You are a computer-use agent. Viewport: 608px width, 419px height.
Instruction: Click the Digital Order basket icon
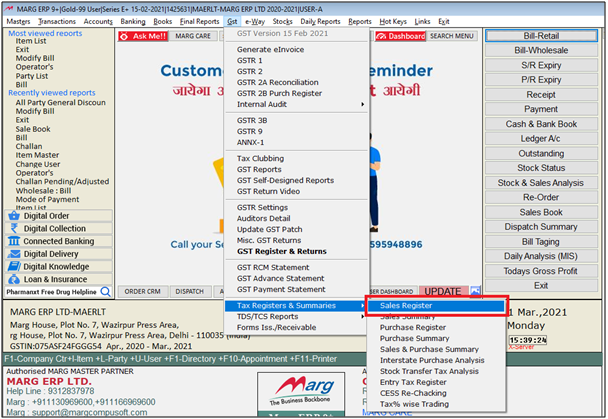pyautogui.click(x=14, y=216)
